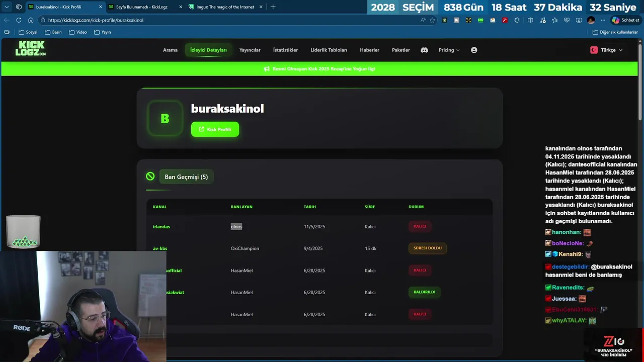Click the Kick 2025 Recap announcement banner
The image size is (644, 362).
coord(319,69)
